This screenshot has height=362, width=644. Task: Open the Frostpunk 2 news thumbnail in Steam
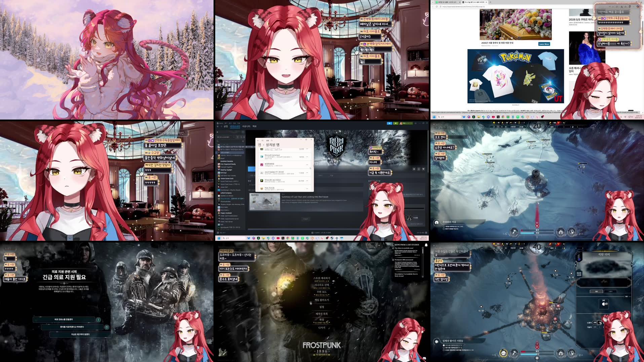tap(264, 201)
